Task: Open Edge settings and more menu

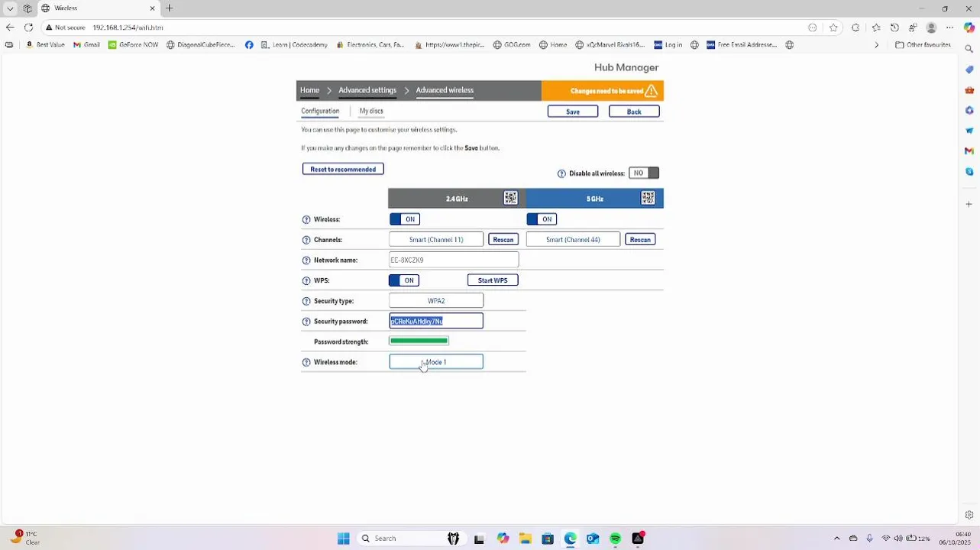Action: [949, 27]
